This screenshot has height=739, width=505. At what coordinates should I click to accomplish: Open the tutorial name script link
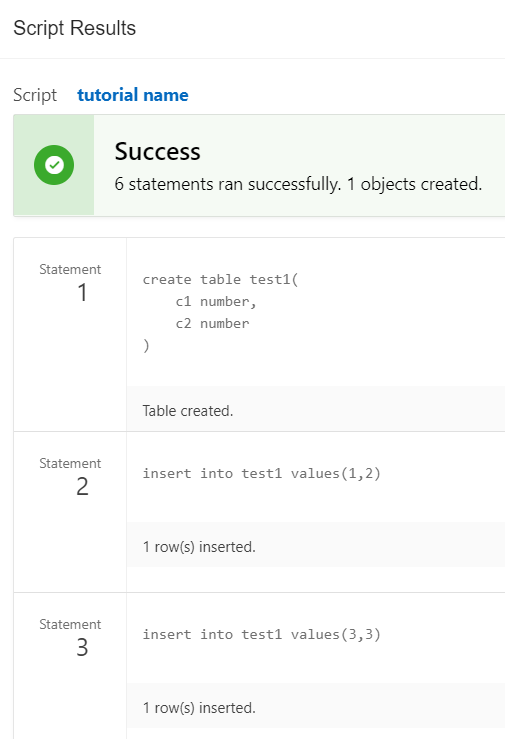pyautogui.click(x=133, y=95)
